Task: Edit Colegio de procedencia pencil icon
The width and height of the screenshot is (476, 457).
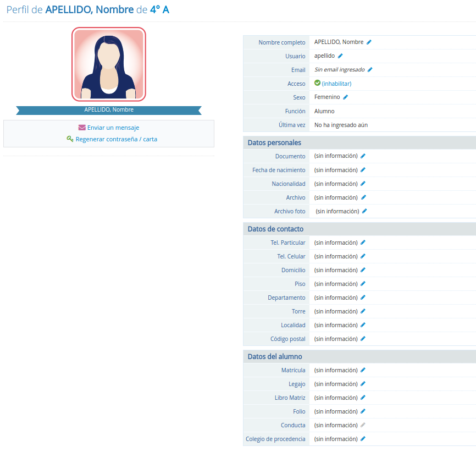Action: coord(363,439)
